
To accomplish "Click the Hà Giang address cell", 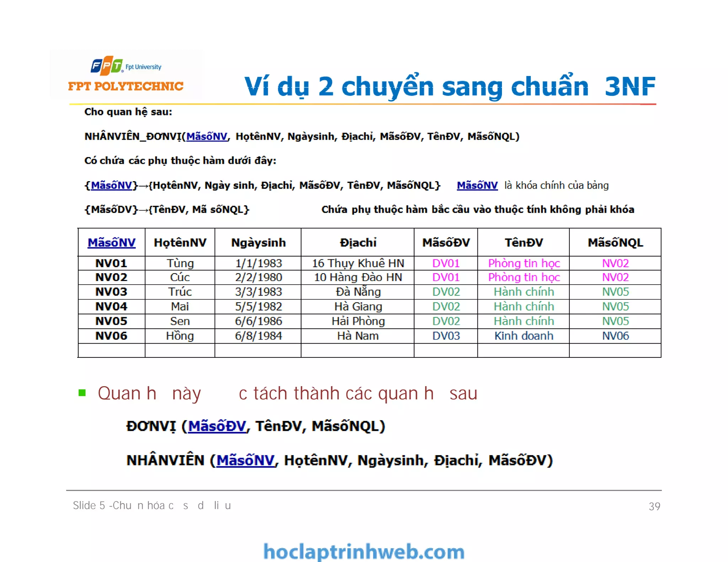I will (x=358, y=306).
